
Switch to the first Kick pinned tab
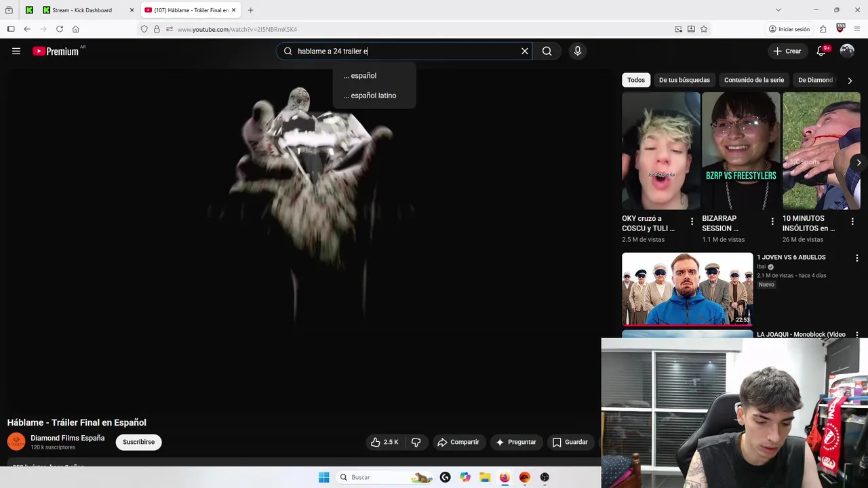coord(29,10)
